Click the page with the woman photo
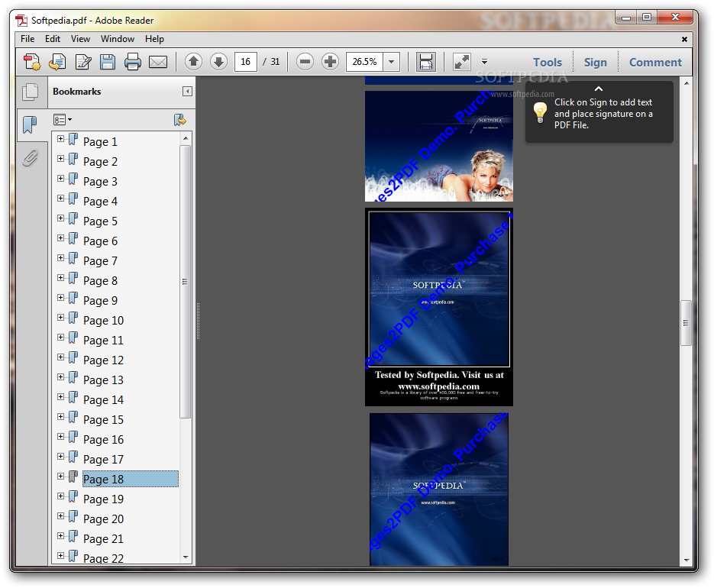Viewport: 714px width, 588px height. (439, 146)
